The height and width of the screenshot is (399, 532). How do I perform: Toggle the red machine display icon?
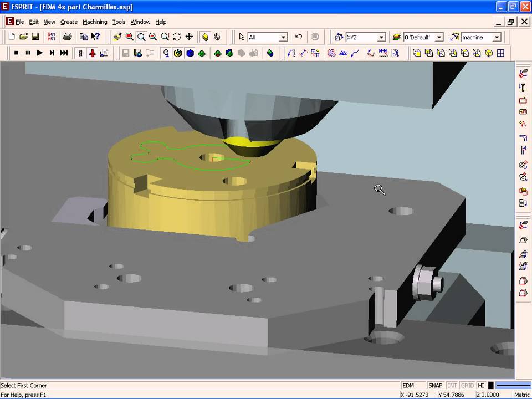(x=93, y=53)
